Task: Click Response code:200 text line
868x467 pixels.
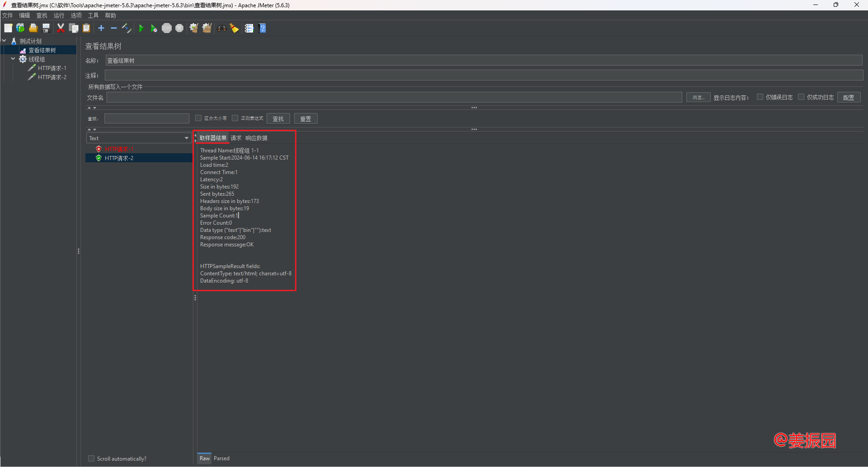Action: tap(223, 237)
